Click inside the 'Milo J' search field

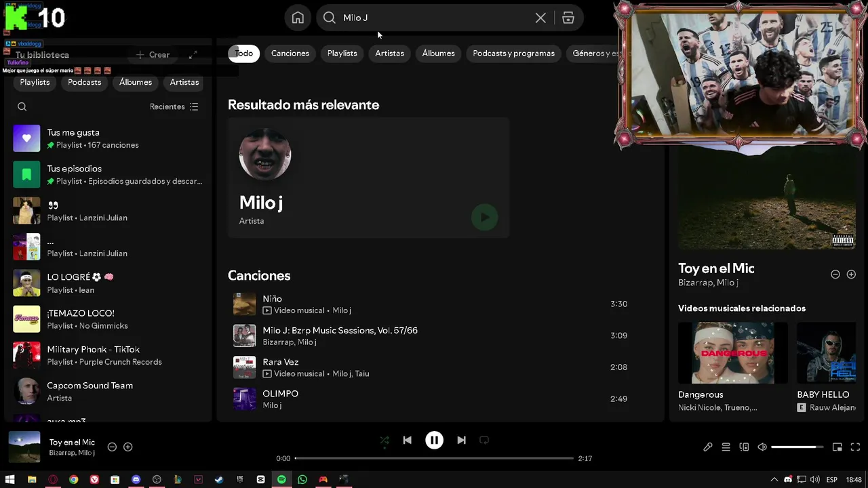434,18
